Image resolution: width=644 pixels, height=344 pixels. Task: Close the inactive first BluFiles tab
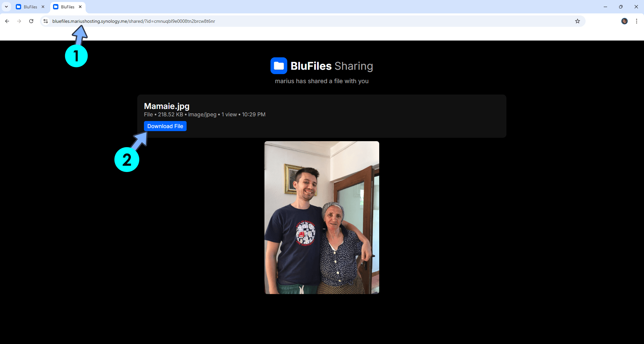click(43, 7)
